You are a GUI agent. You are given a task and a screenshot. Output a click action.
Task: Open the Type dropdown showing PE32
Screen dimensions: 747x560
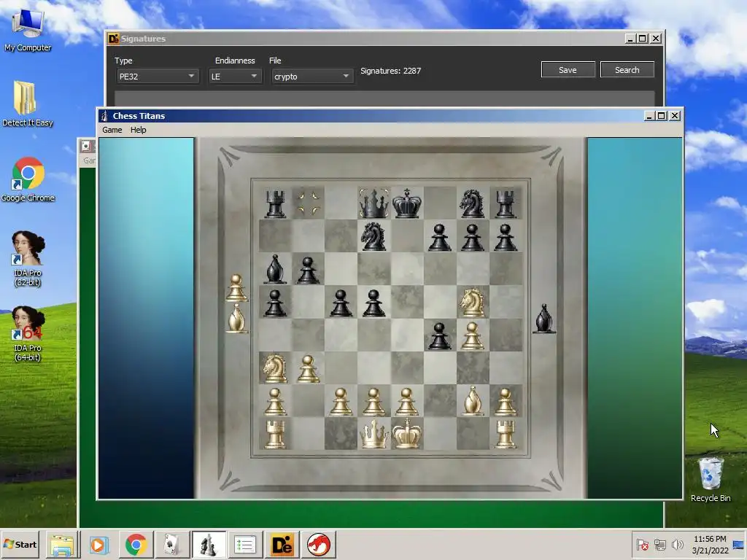click(158, 76)
